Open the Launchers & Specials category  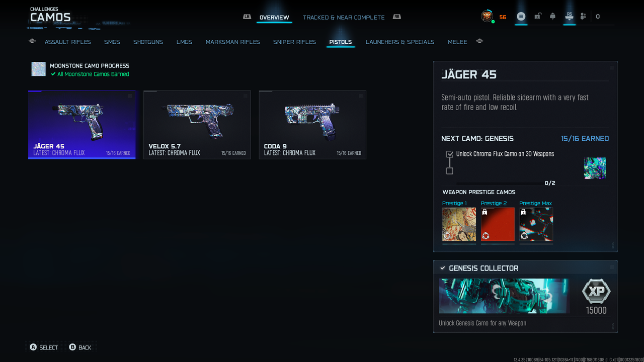[x=400, y=42]
